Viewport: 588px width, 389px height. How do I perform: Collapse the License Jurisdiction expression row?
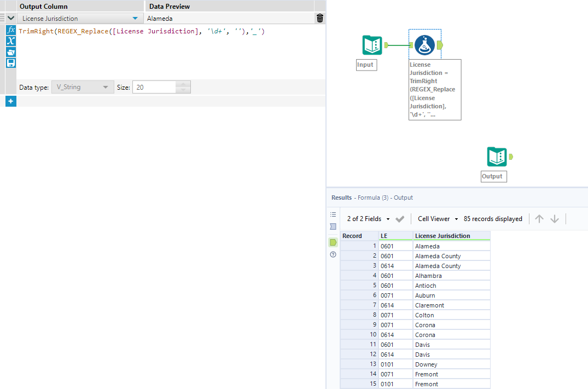(10, 19)
